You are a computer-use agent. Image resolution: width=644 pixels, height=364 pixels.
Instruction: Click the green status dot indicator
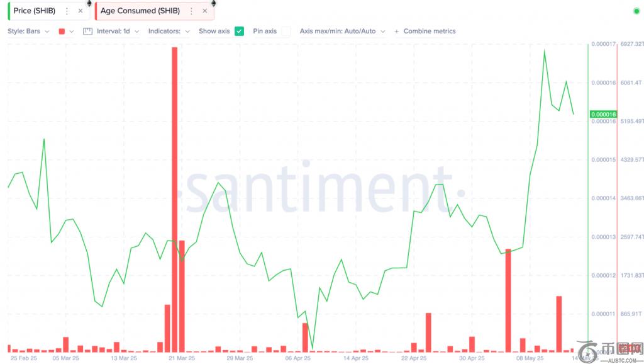point(636,11)
